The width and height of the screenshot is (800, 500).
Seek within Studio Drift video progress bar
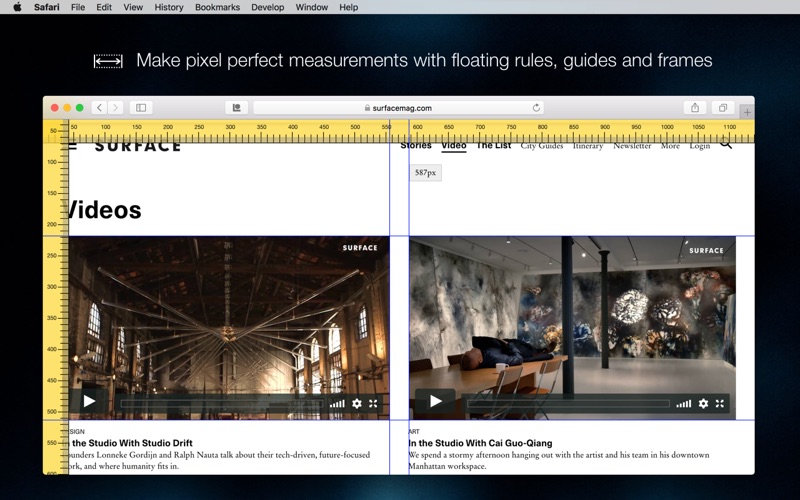point(220,404)
